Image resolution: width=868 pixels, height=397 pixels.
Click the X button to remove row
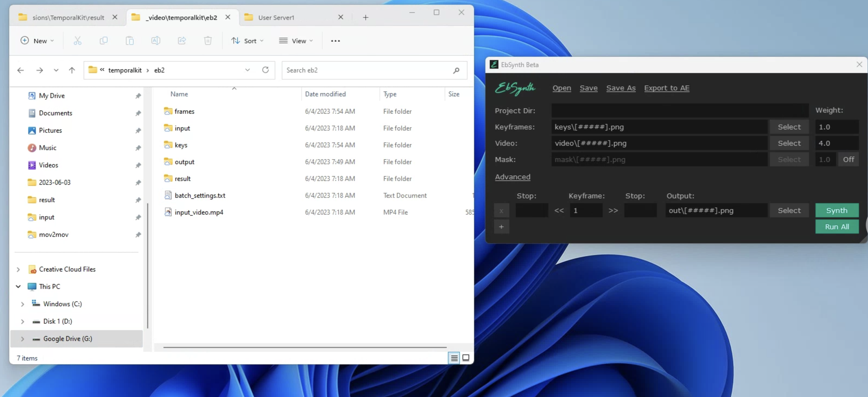click(502, 210)
